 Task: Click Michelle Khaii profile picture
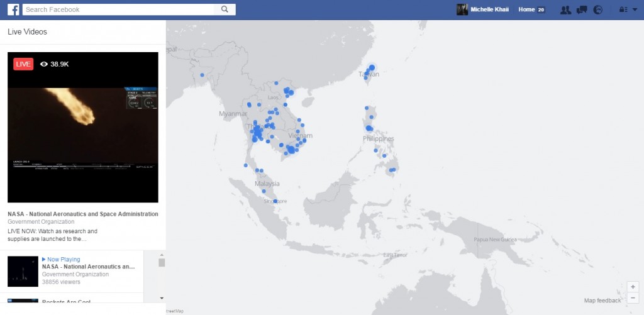coord(462,9)
